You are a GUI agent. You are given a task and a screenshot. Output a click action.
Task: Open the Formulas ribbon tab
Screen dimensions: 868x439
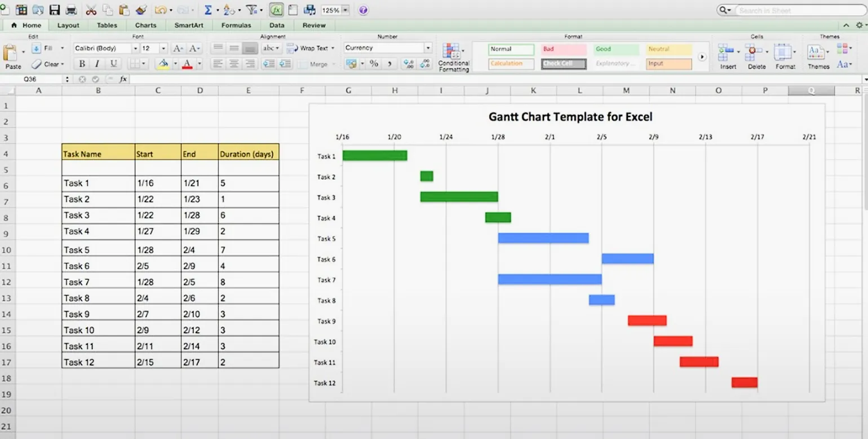pos(236,25)
